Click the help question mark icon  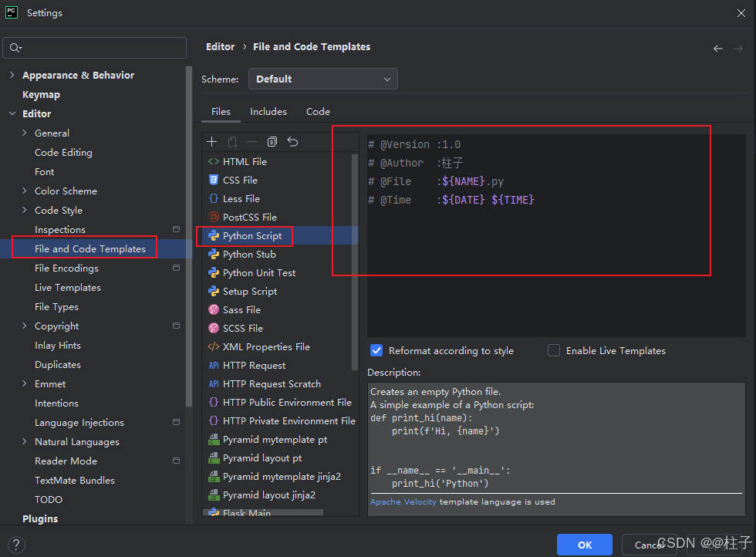click(16, 545)
